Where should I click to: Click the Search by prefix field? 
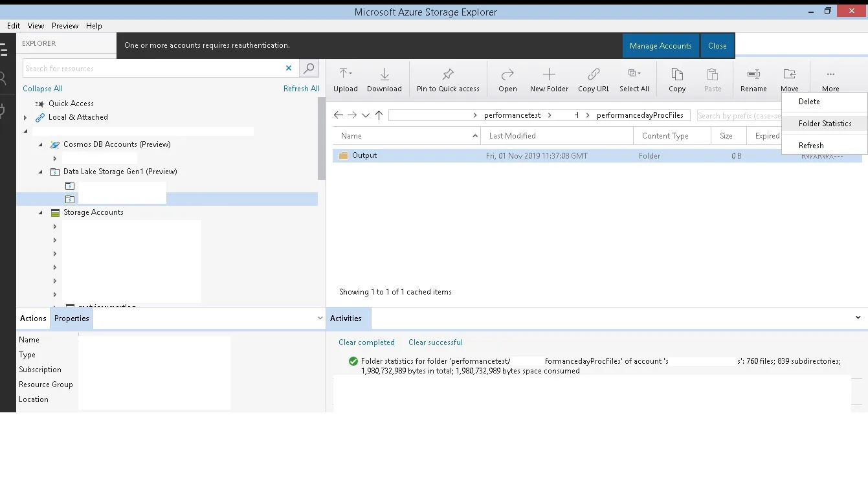click(739, 115)
